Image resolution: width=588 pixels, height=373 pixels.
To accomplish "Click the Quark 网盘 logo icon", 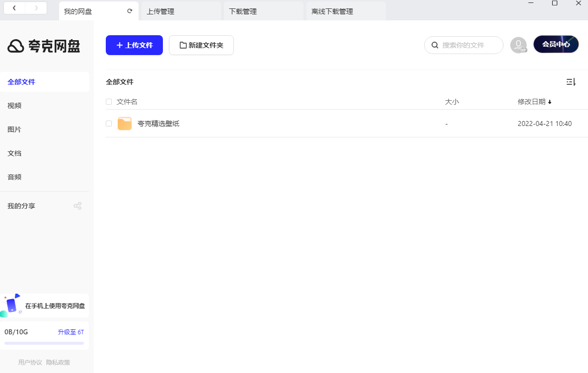I will coord(16,45).
